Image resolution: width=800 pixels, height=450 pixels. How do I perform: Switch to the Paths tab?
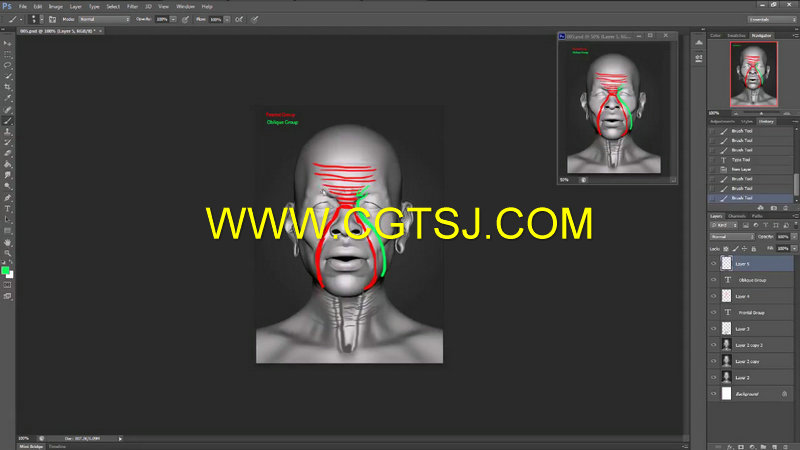[757, 216]
